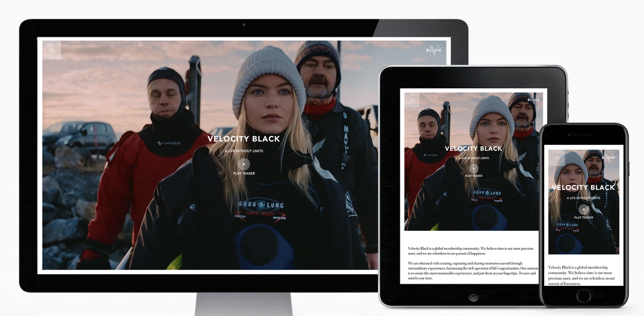This screenshot has height=316, width=644.
Task: Click A LIFE WITHOUT LIMITS tagline on phone
Action: (584, 198)
